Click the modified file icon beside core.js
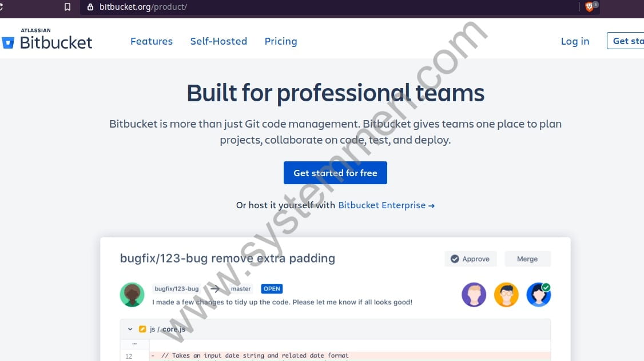644x361 pixels. 142,329
